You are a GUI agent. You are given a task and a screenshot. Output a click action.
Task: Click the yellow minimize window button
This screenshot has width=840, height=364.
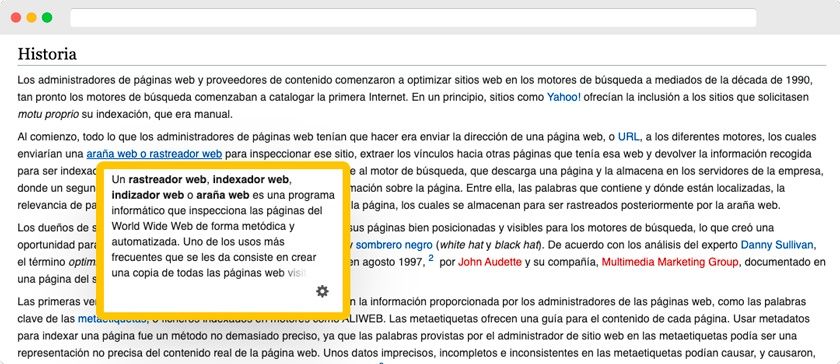click(32, 18)
